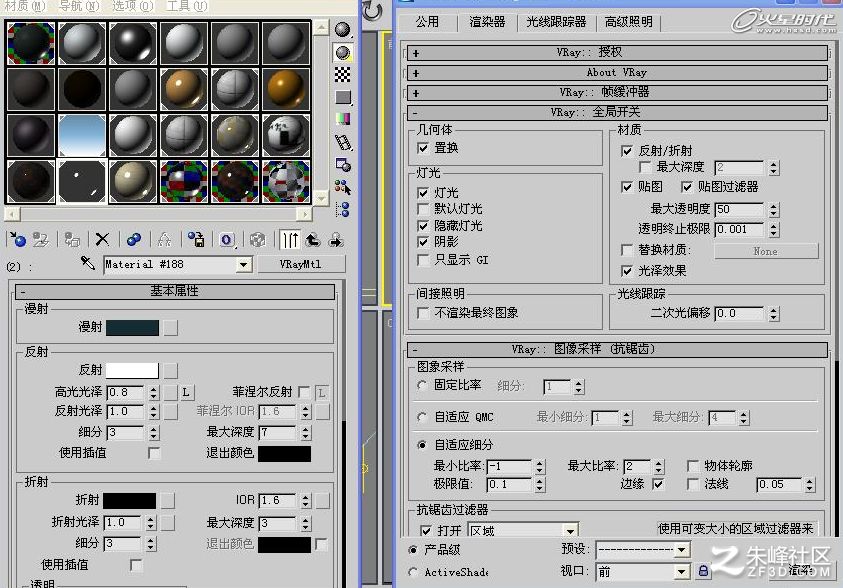Click the None button beside 替换材质
Image resolution: width=843 pixels, height=588 pixels.
(x=766, y=251)
